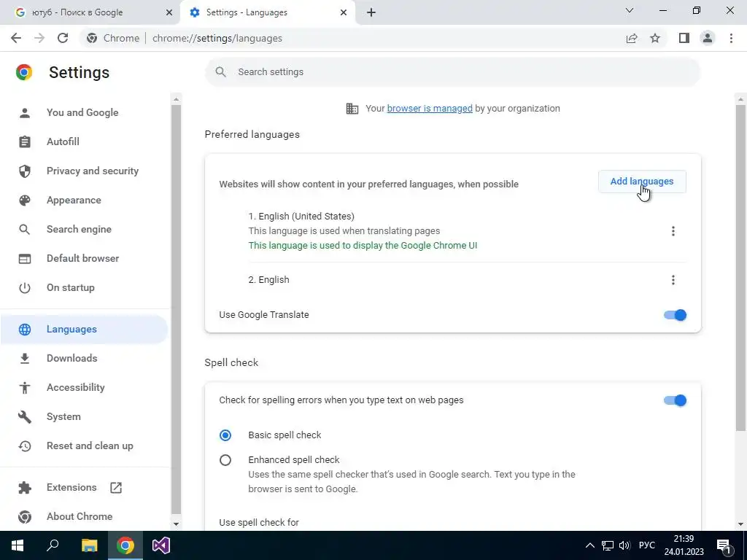Toggle spelling errors check switch
747x560 pixels.
click(675, 400)
